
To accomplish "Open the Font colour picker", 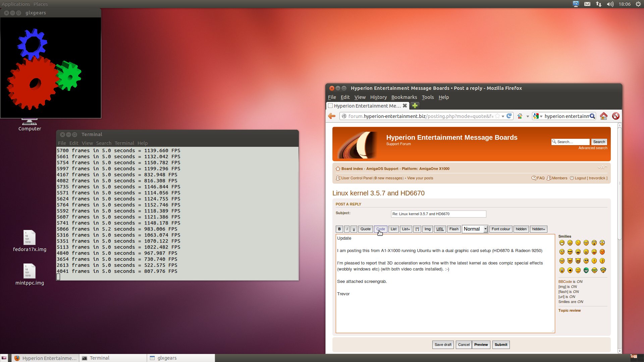I will [x=500, y=229].
